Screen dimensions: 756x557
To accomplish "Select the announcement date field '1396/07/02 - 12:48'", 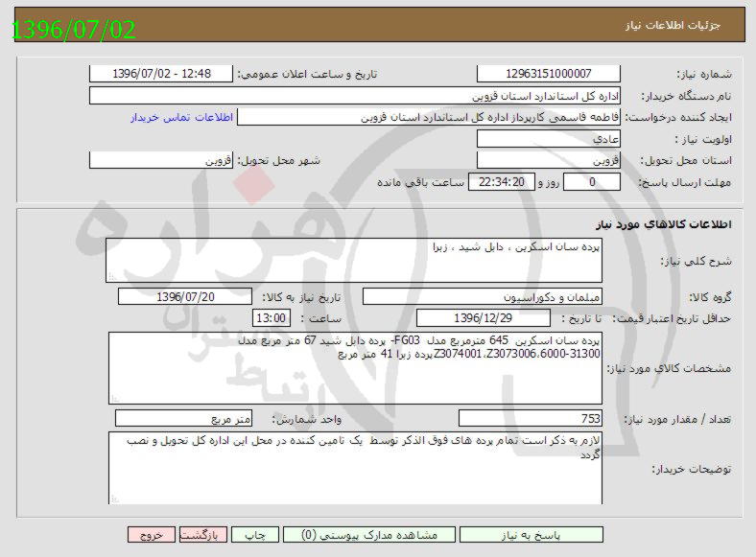I will tap(160, 74).
